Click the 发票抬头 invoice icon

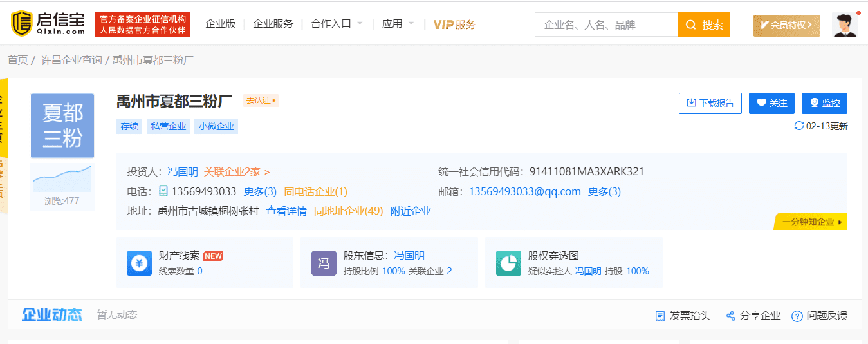[660, 316]
